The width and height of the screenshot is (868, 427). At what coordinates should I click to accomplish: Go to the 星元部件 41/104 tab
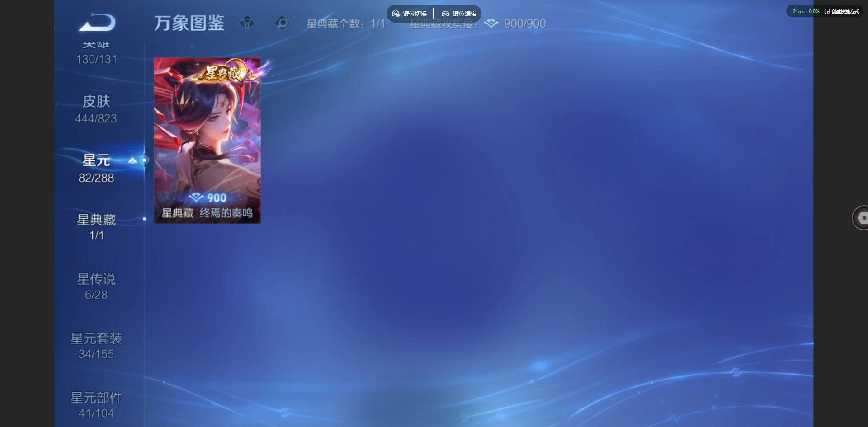96,405
